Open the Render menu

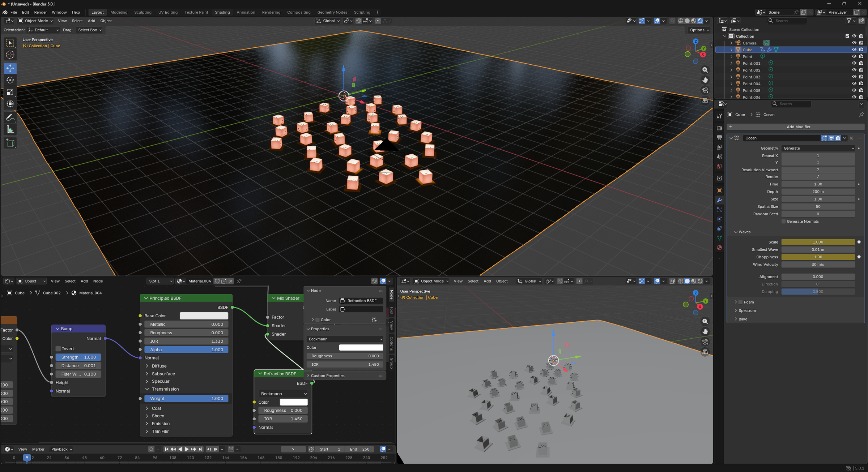40,12
